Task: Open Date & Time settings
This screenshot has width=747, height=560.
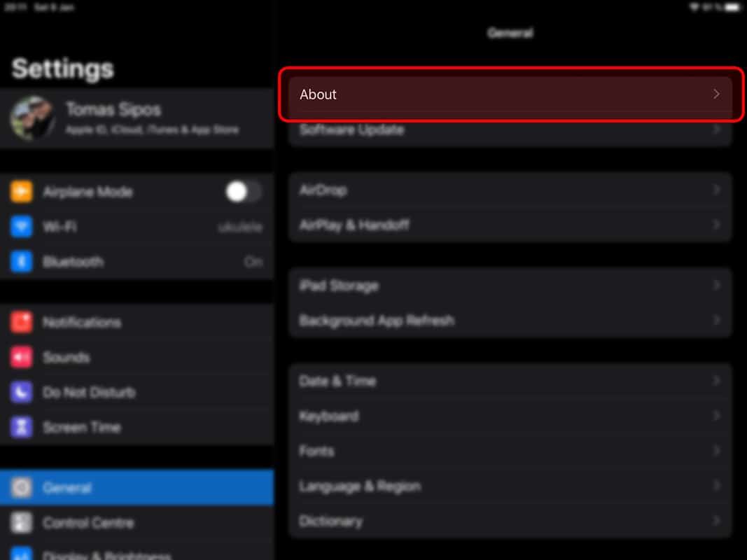Action: (x=510, y=381)
